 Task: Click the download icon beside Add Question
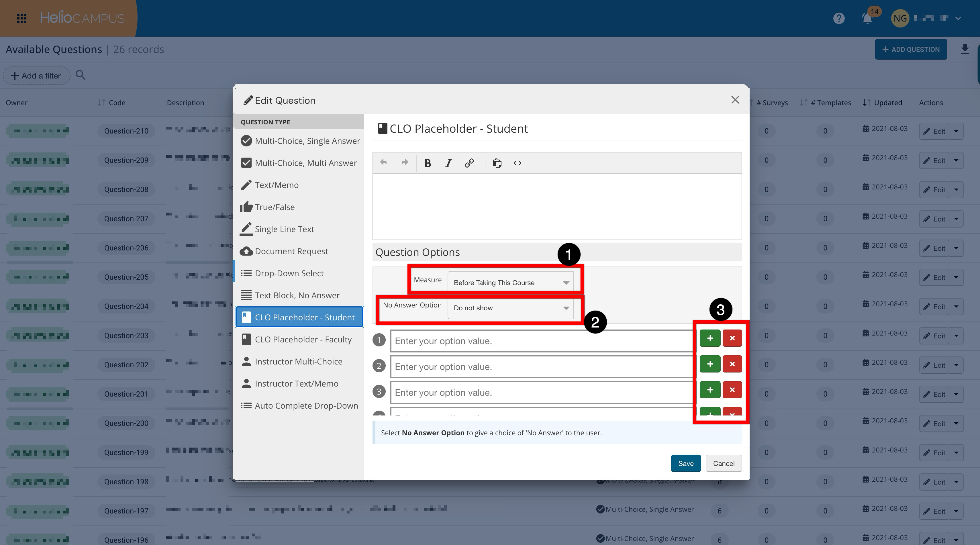965,49
